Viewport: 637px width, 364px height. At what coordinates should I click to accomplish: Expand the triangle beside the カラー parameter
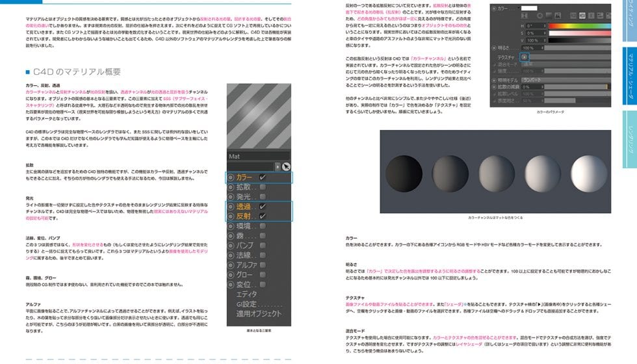point(519,8)
